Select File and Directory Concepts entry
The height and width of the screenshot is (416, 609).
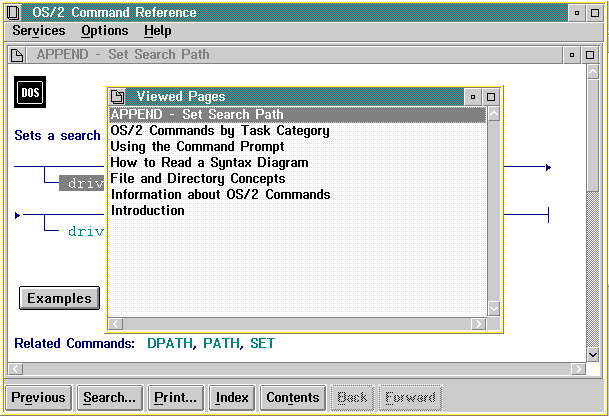tap(298, 178)
